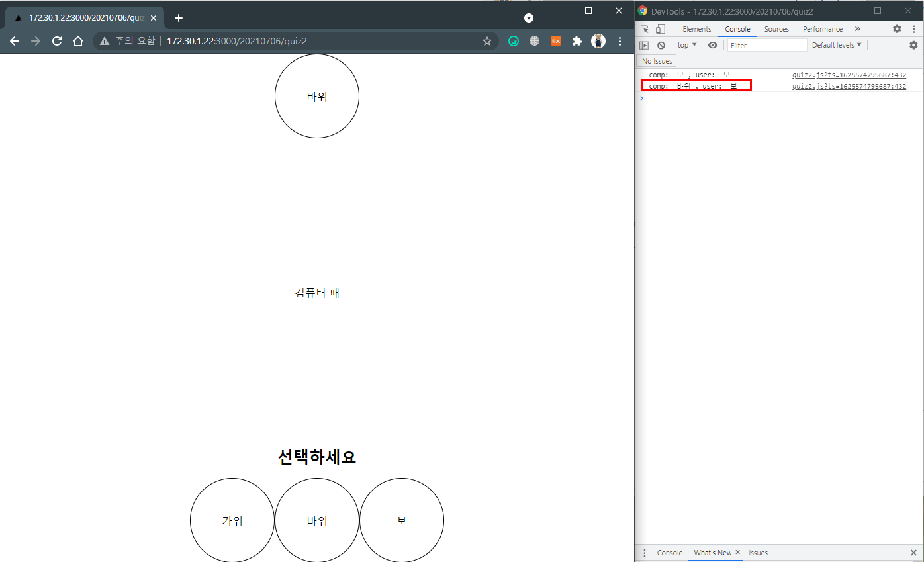Create a live expression with the eye icon

coord(712,45)
